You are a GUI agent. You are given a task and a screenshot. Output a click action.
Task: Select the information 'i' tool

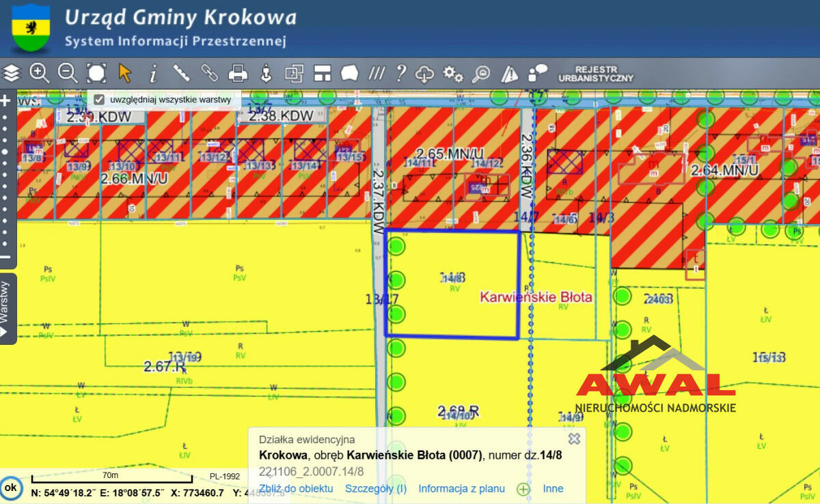(153, 72)
